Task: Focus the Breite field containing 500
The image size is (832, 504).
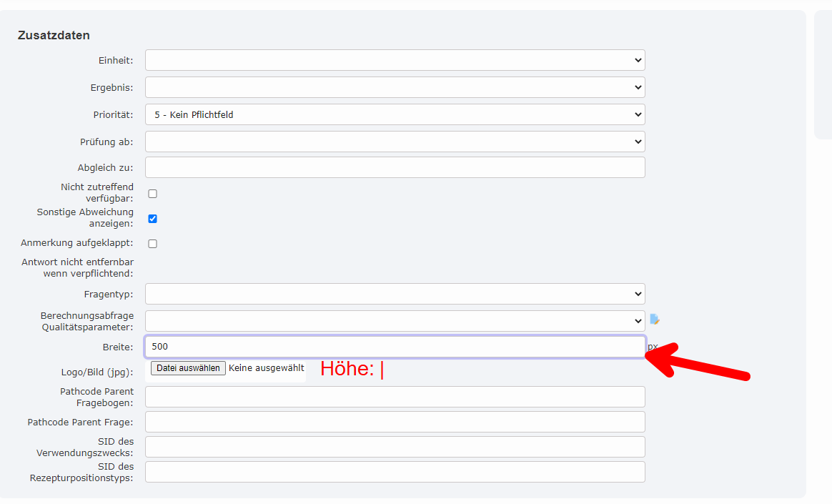Action: click(x=395, y=347)
